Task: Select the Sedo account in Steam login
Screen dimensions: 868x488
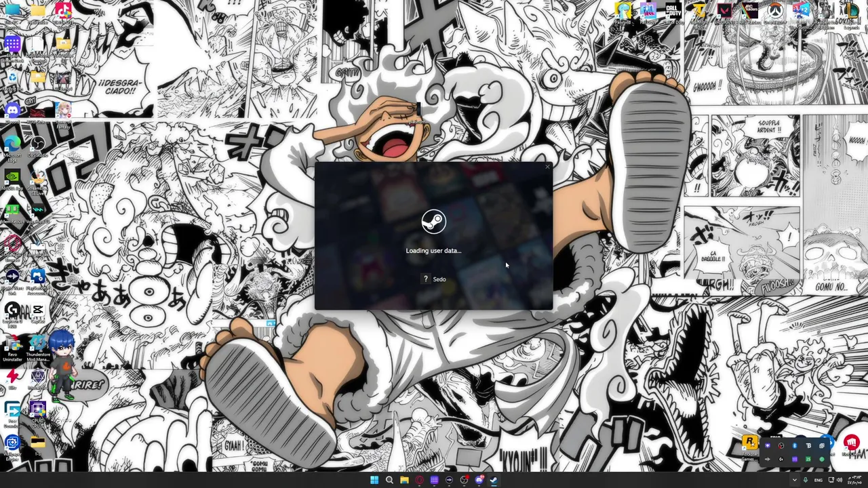Action: pyautogui.click(x=433, y=279)
